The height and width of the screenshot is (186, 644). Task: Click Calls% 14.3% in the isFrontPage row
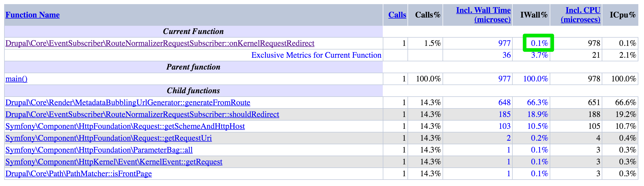430,174
